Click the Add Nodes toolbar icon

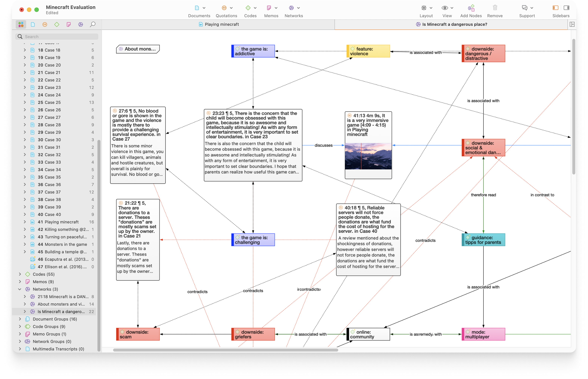click(x=471, y=8)
